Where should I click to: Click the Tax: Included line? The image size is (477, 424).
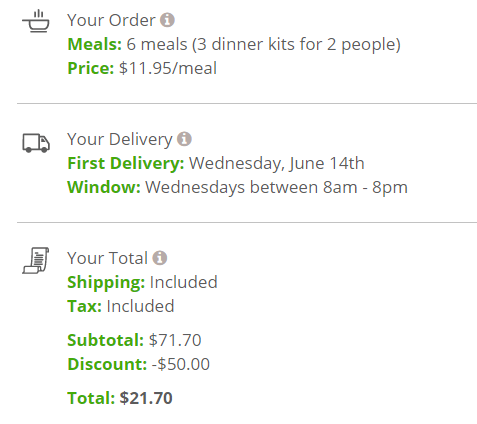(x=121, y=306)
